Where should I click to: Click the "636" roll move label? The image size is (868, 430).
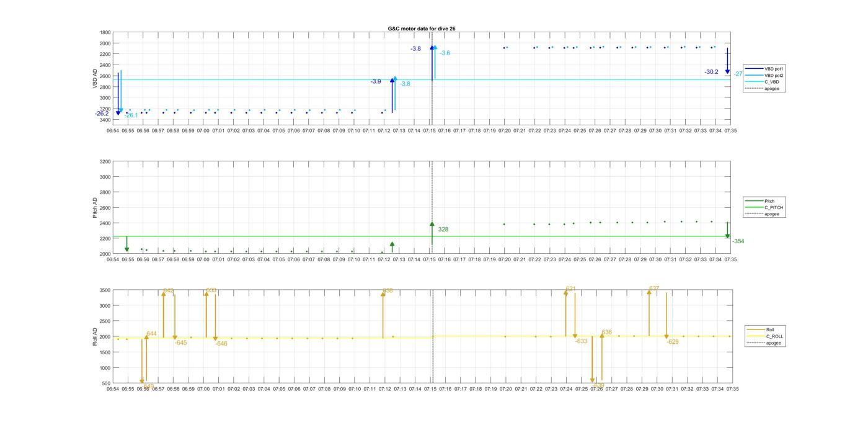click(607, 333)
